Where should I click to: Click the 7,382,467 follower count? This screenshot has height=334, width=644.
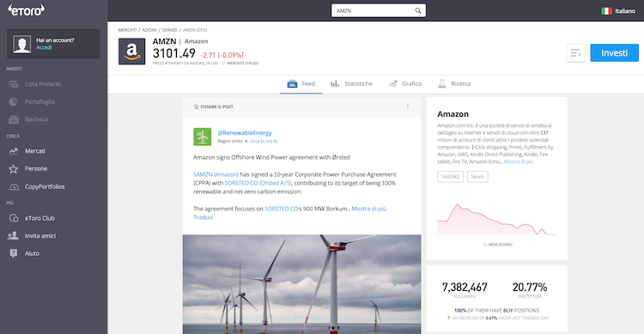pos(465,287)
